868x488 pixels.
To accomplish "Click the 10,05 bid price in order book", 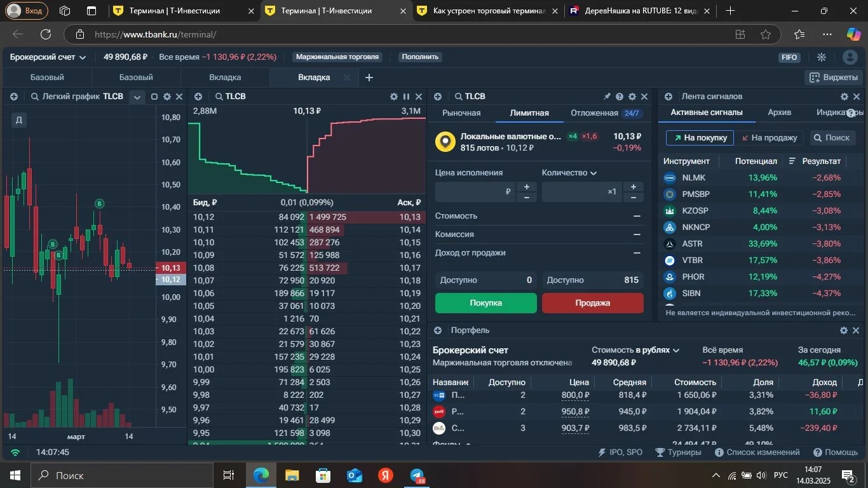I will [203, 306].
